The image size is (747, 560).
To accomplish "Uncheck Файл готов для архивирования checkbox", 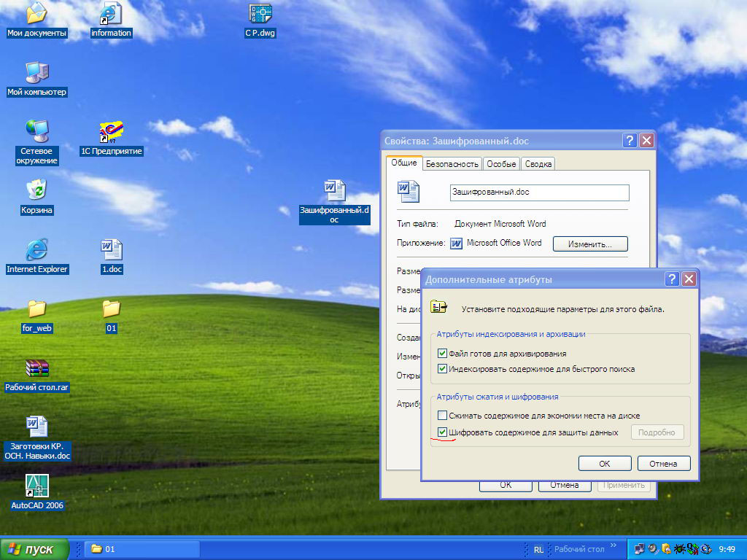I will [x=442, y=354].
